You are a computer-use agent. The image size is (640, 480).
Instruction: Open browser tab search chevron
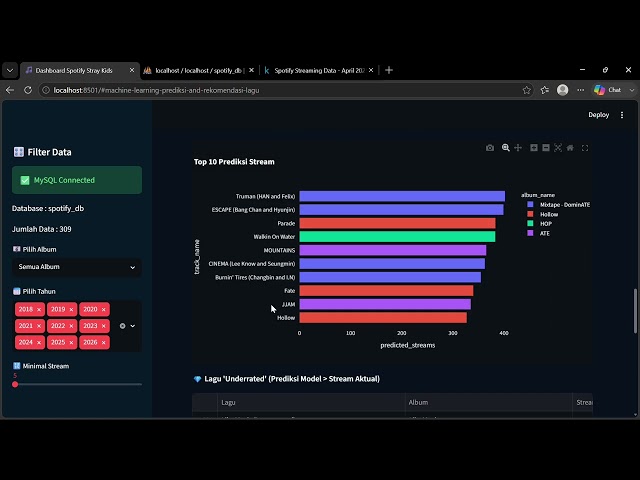point(10,70)
